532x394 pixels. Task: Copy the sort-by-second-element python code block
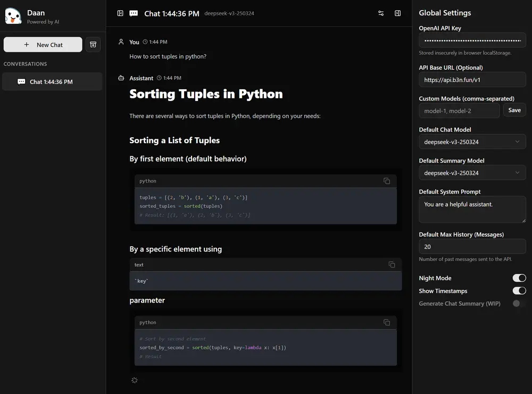pos(387,322)
